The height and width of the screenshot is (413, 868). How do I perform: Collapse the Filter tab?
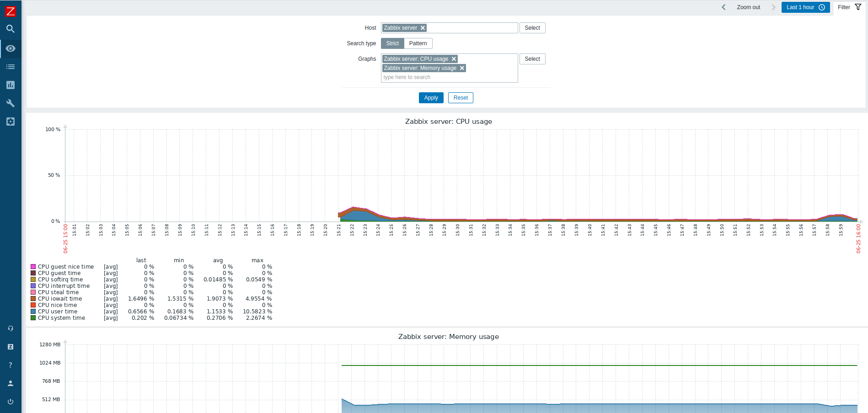[849, 7]
